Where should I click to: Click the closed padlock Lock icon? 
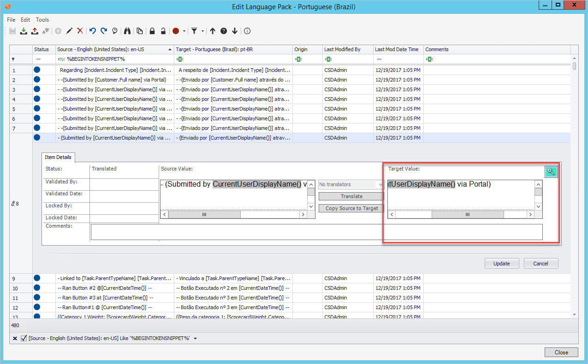pos(152,31)
